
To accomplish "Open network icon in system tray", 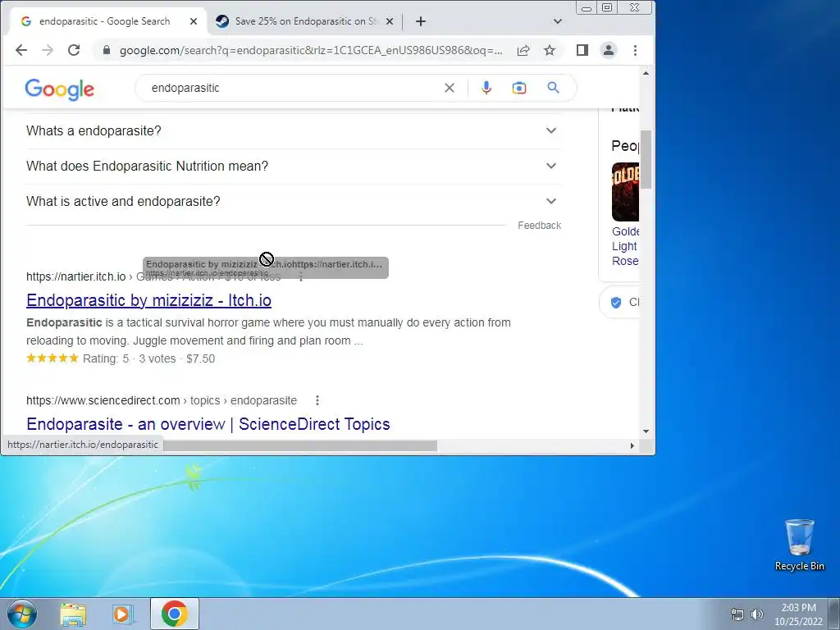I will tap(737, 614).
